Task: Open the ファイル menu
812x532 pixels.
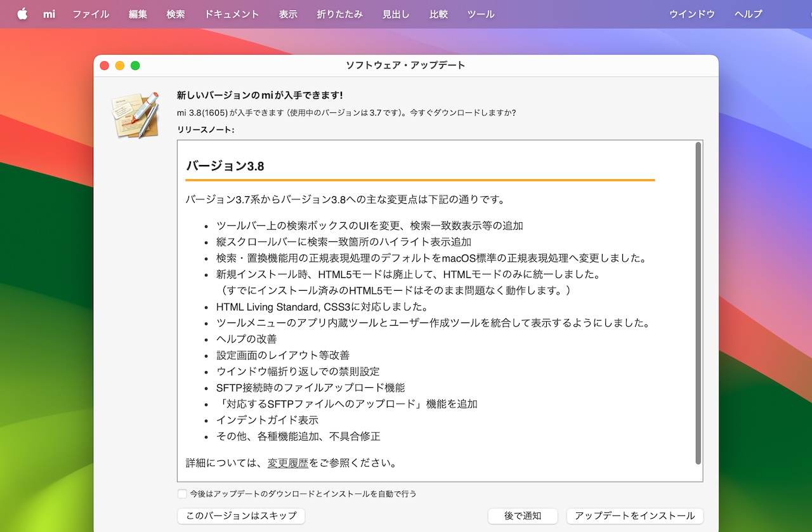Action: coord(91,14)
